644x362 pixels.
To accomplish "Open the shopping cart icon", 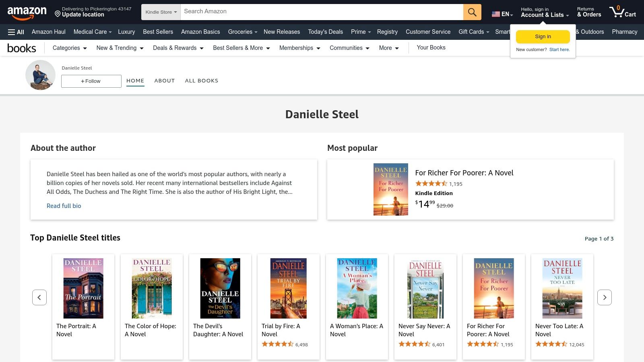I will click(x=622, y=12).
